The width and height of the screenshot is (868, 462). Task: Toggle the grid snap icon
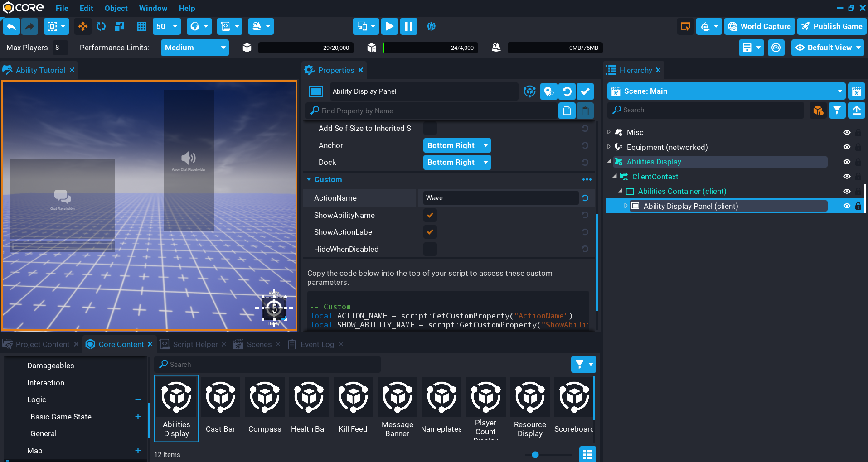[x=142, y=27]
